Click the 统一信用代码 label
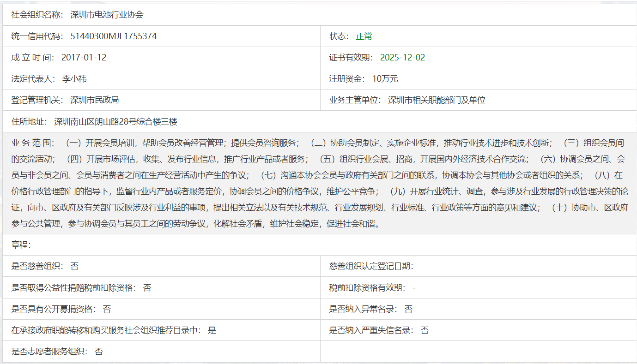Viewport: 637px width, 364px height. [x=37, y=36]
